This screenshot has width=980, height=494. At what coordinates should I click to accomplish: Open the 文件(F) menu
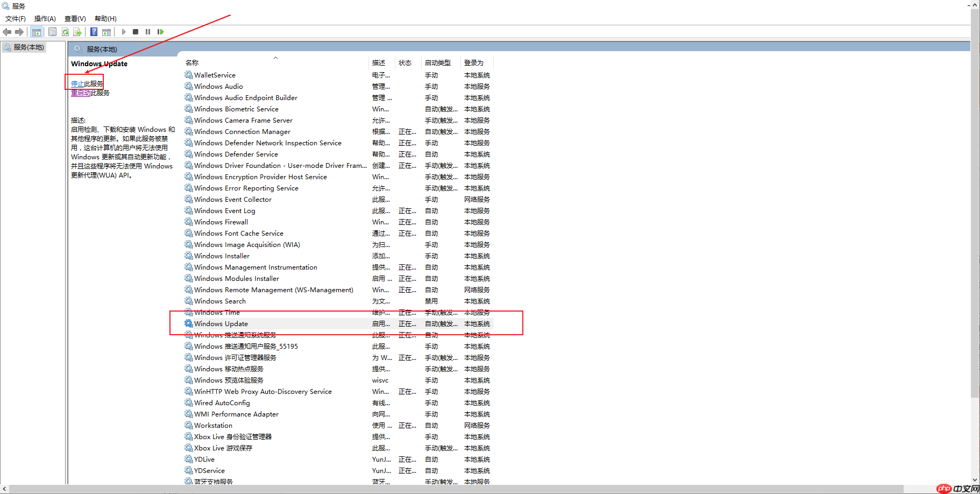(x=16, y=19)
